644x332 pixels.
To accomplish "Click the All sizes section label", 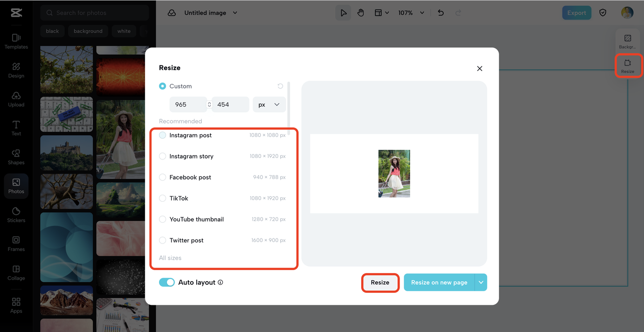I will click(x=170, y=258).
